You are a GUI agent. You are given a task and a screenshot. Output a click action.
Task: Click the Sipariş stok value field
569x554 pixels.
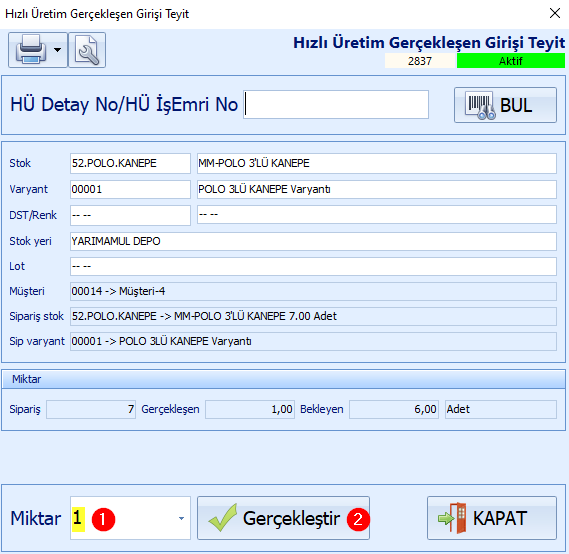click(313, 316)
